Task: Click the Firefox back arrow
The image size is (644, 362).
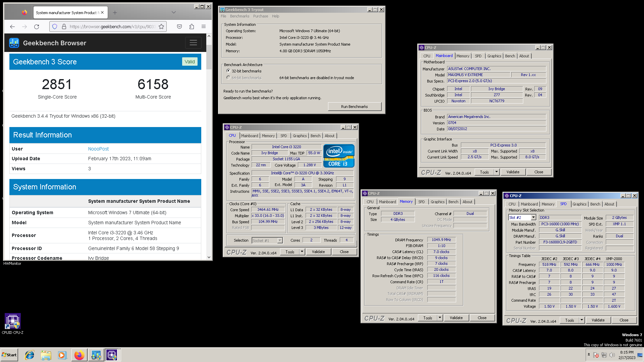Action: 12,26
